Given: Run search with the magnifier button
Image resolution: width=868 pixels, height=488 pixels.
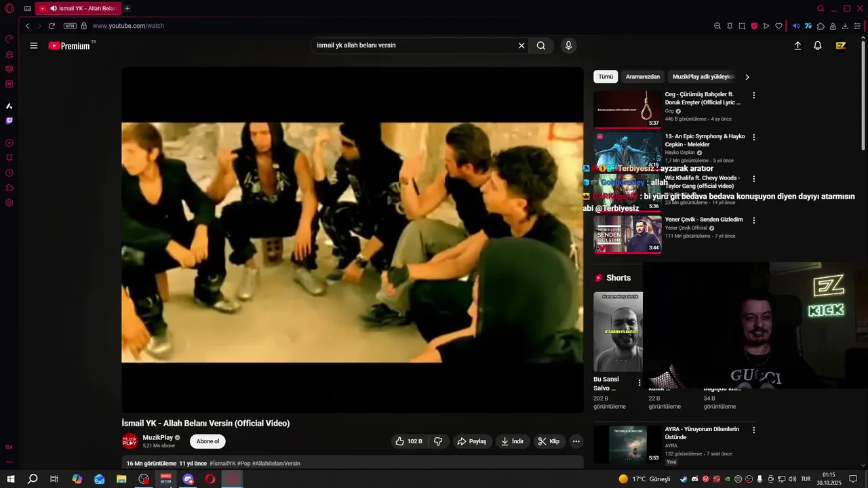Looking at the screenshot, I should tap(541, 45).
